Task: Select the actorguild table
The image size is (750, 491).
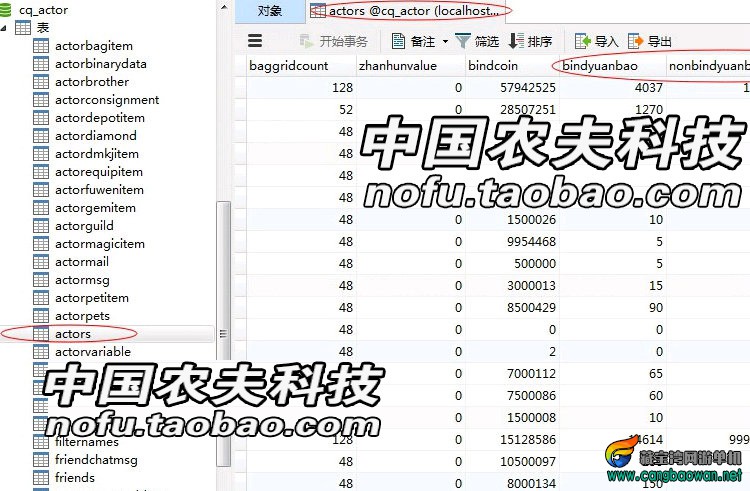Action: coord(84,226)
